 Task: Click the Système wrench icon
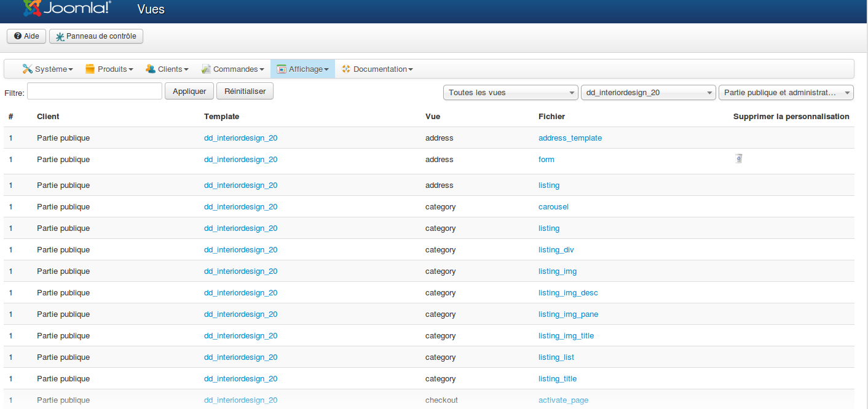(x=28, y=69)
